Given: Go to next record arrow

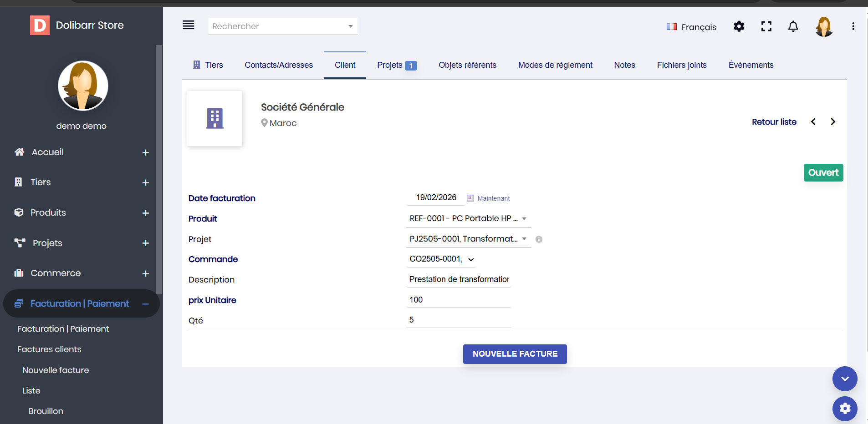Looking at the screenshot, I should [833, 122].
